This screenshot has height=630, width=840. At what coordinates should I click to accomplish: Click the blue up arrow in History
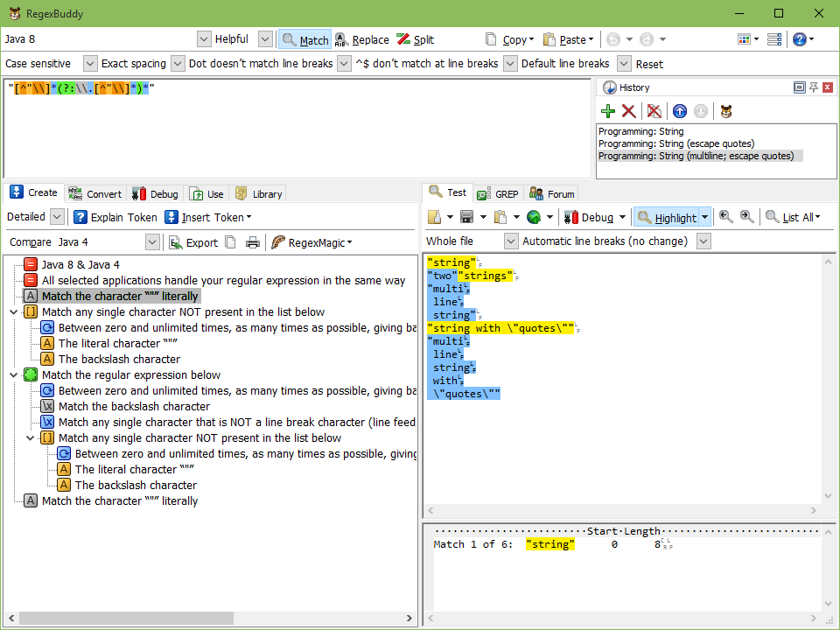pyautogui.click(x=679, y=111)
